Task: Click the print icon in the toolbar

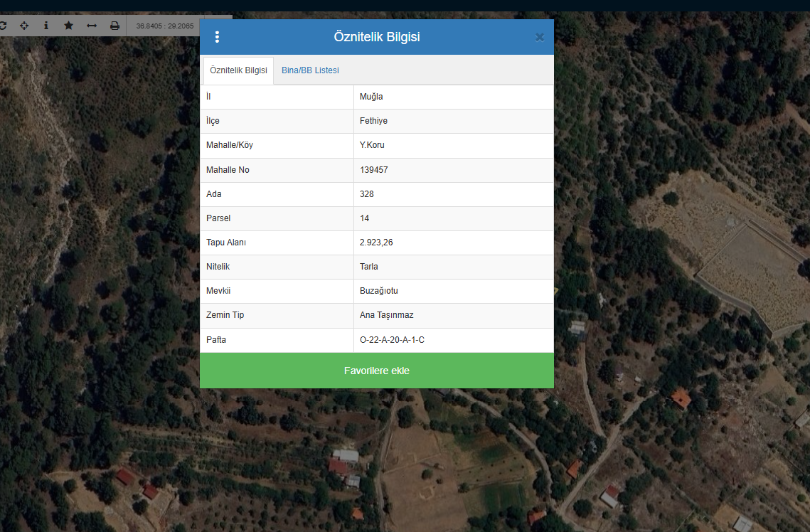Action: [114, 26]
